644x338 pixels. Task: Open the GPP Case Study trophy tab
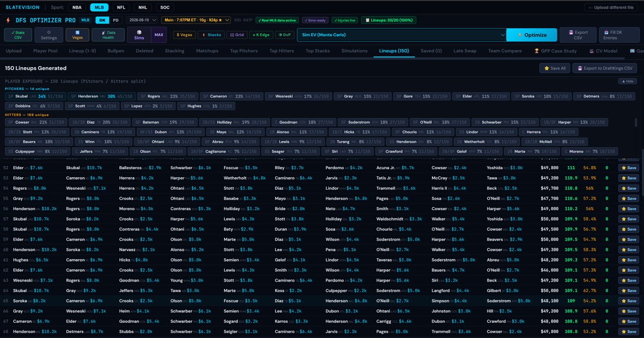555,51
